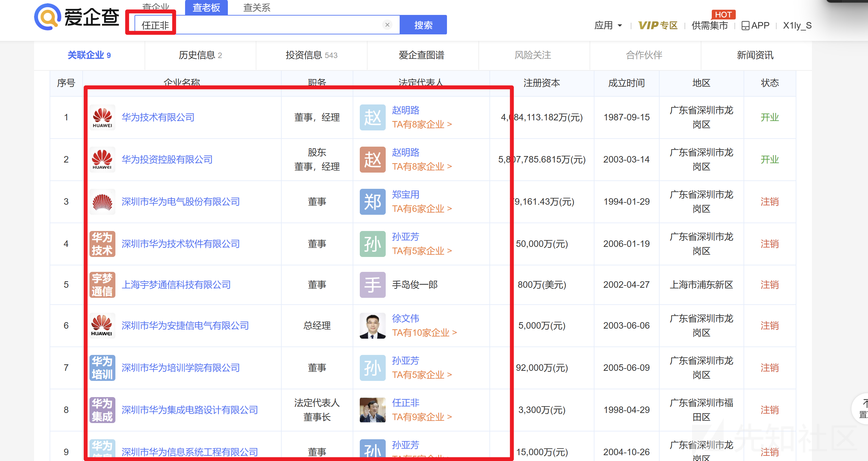Click the 孙 avatar for 孙亚芳
868x461 pixels.
372,244
